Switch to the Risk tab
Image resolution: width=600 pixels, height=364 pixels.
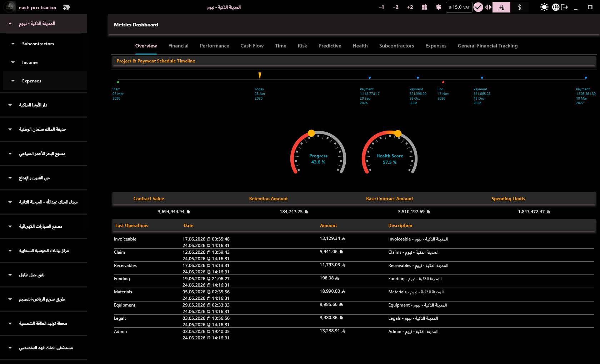click(x=302, y=46)
